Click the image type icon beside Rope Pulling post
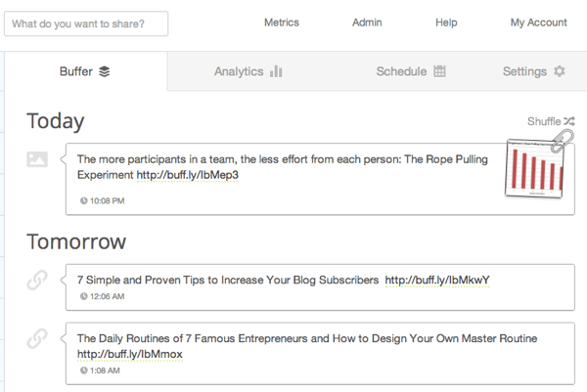 pos(37,159)
